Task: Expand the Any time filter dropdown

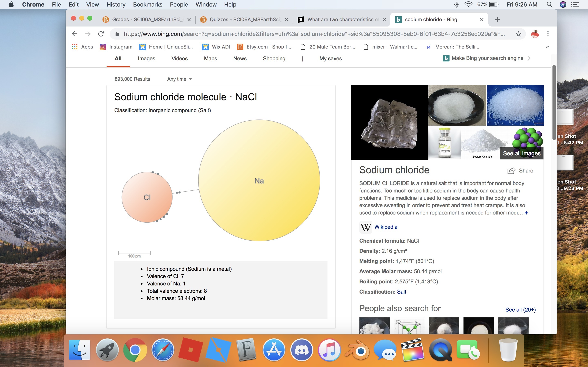Action: coord(179,79)
